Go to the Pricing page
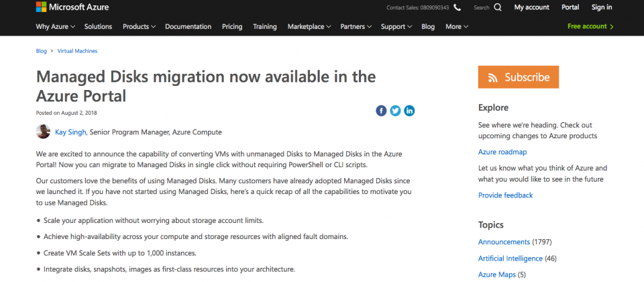The width and height of the screenshot is (644, 282). [232, 27]
